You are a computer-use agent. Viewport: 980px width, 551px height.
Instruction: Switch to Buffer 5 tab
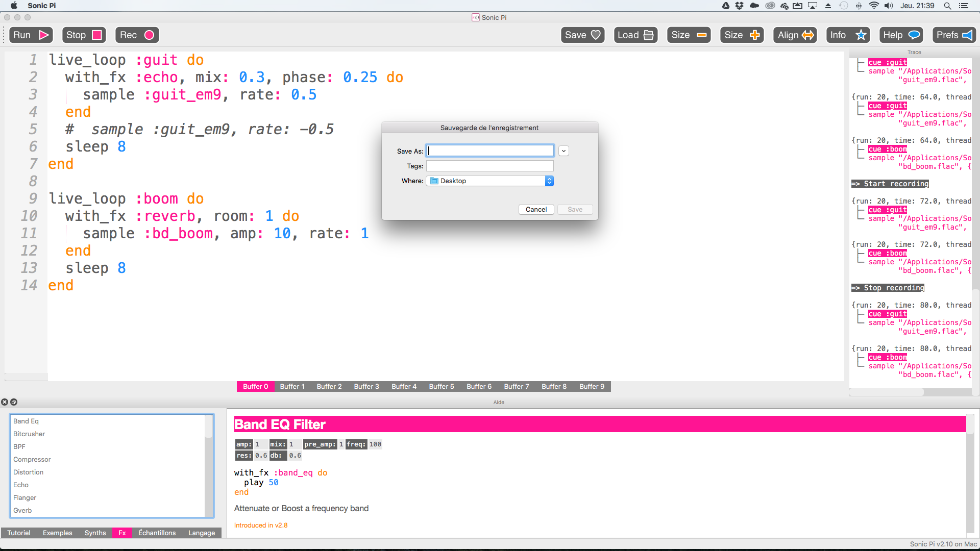coord(442,386)
